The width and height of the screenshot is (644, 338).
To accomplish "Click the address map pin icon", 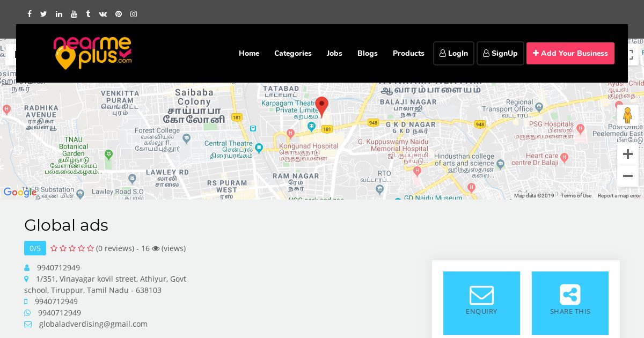I will tap(26, 279).
